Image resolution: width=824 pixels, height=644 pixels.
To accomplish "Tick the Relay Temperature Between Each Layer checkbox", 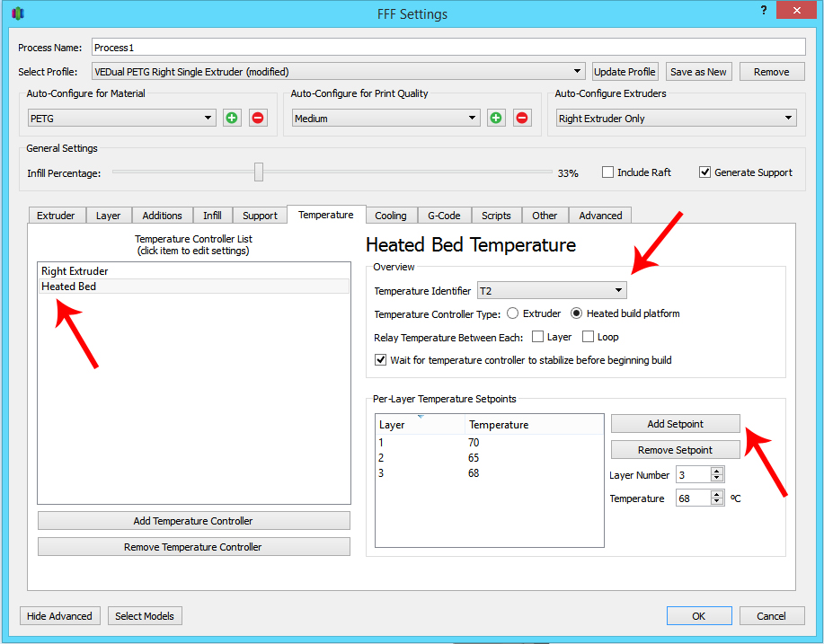I will [537, 337].
